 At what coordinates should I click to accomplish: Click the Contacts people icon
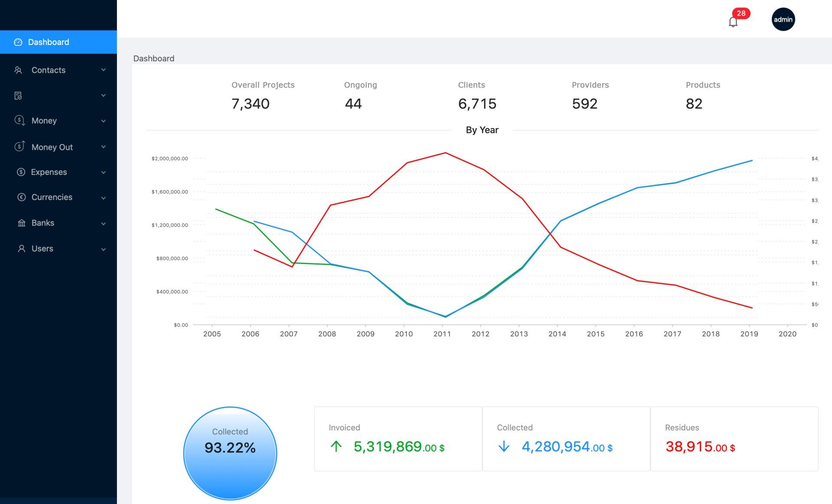point(18,70)
